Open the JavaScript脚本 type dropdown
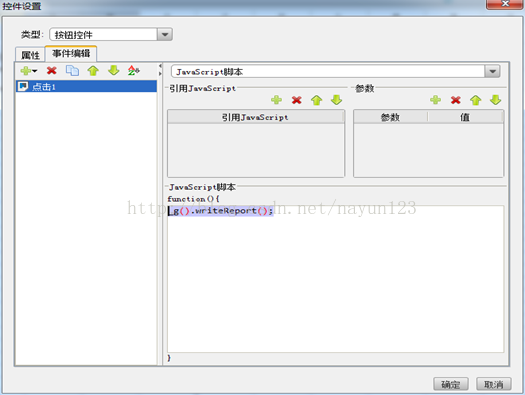The image size is (525, 395). [493, 71]
